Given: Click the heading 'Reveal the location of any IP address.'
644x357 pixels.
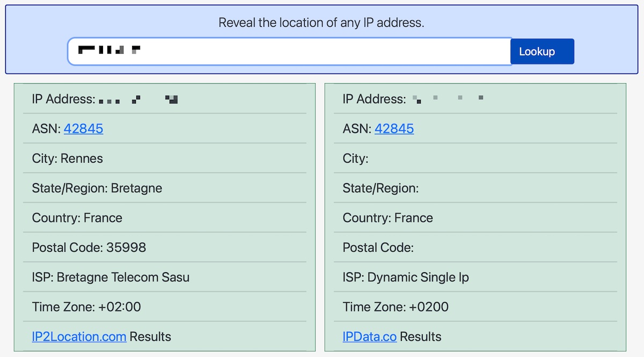Looking at the screenshot, I should coord(321,23).
